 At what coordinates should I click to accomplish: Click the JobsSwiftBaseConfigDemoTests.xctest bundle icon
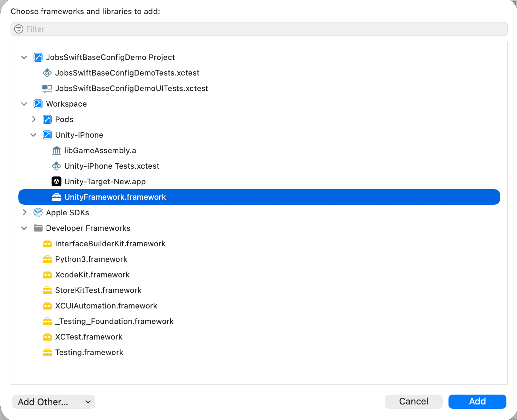(47, 73)
